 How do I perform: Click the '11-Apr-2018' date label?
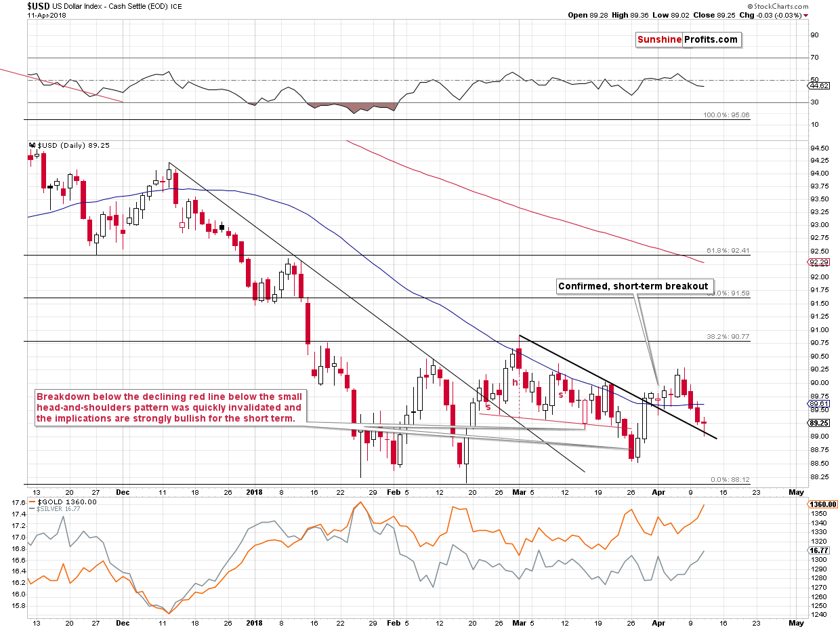click(x=46, y=14)
